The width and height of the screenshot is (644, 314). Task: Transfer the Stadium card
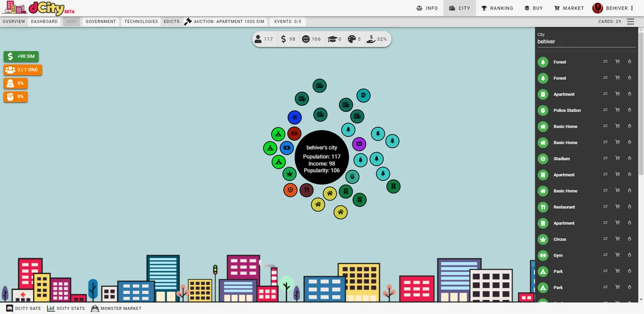[605, 158]
